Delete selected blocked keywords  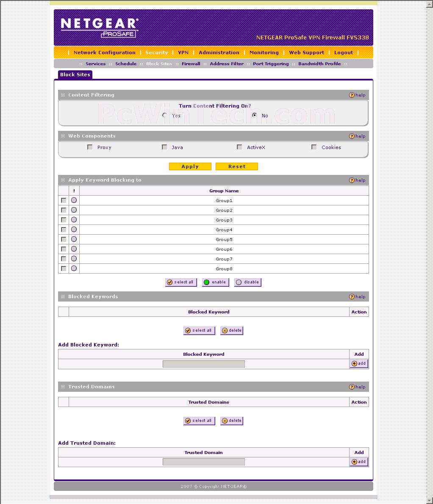pyautogui.click(x=232, y=330)
